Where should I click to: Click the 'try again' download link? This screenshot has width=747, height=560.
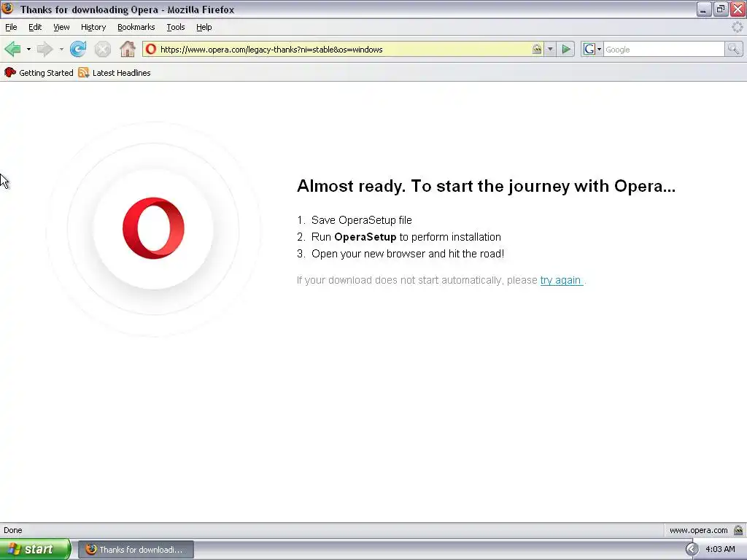click(x=561, y=280)
